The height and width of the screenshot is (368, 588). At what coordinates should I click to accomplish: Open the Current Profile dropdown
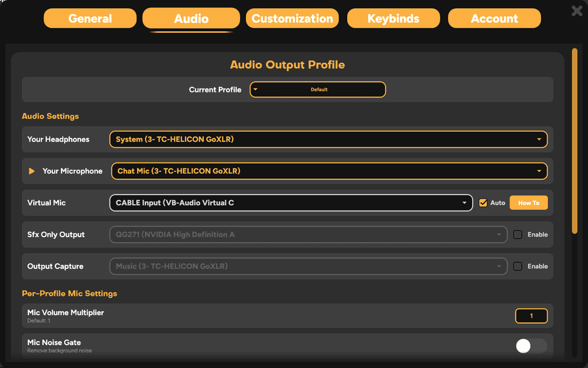tap(317, 89)
